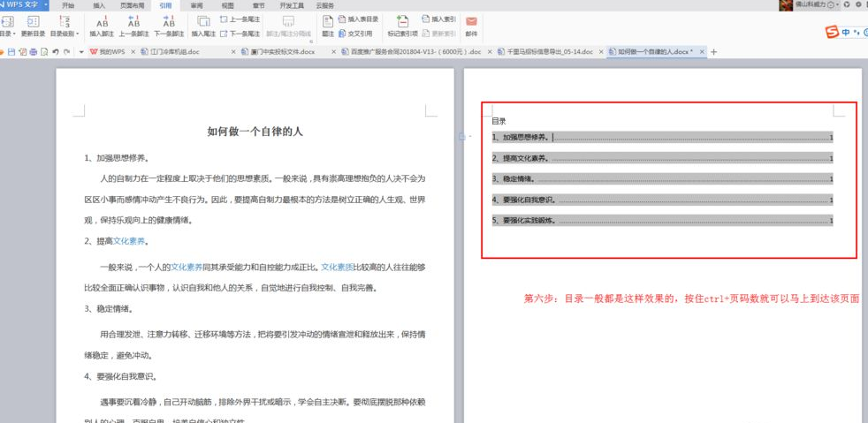Click the 邮件 (Mail) icon
The height and width of the screenshot is (423, 868).
[x=471, y=22]
